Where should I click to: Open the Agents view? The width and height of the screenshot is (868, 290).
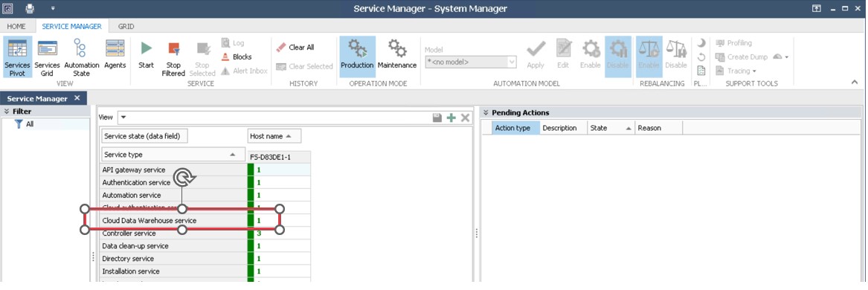click(115, 54)
